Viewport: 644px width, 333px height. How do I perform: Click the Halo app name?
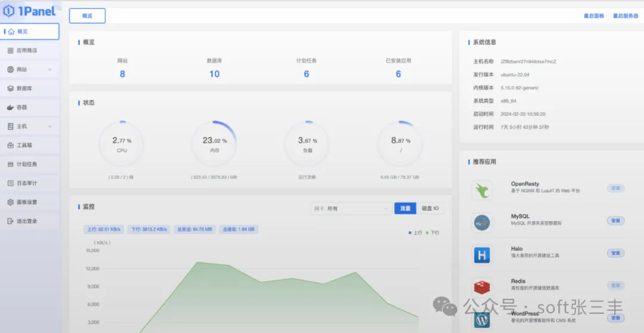[x=516, y=249]
